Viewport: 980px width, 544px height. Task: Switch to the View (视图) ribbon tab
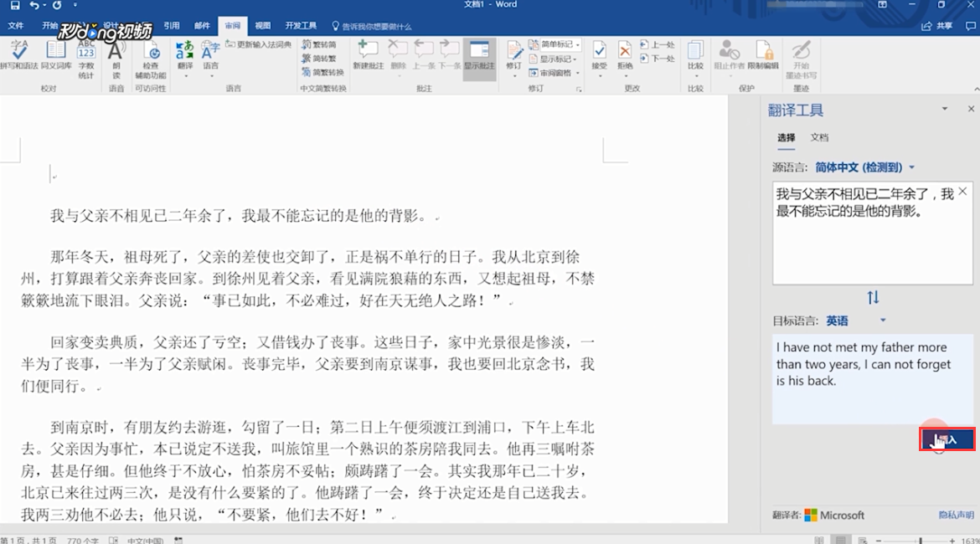pyautogui.click(x=262, y=24)
